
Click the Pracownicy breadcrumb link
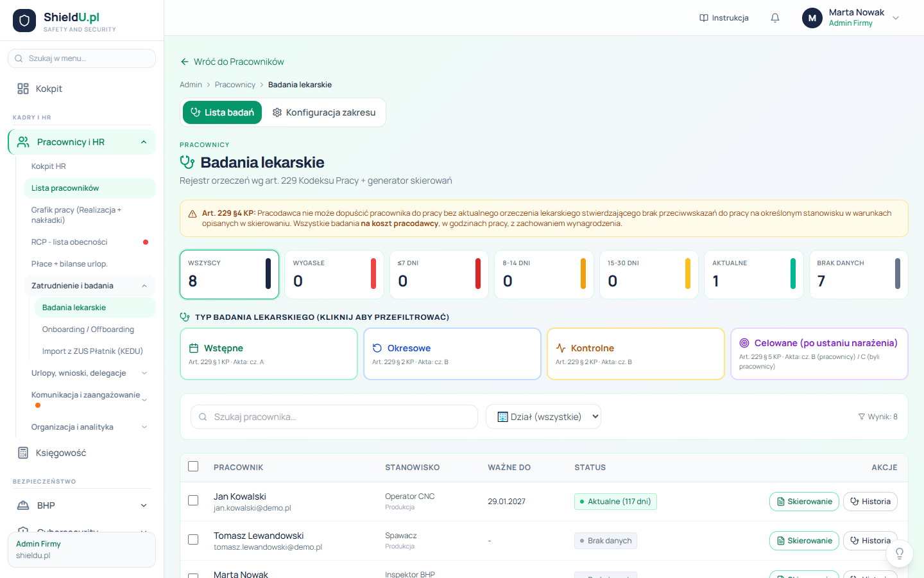click(x=235, y=85)
